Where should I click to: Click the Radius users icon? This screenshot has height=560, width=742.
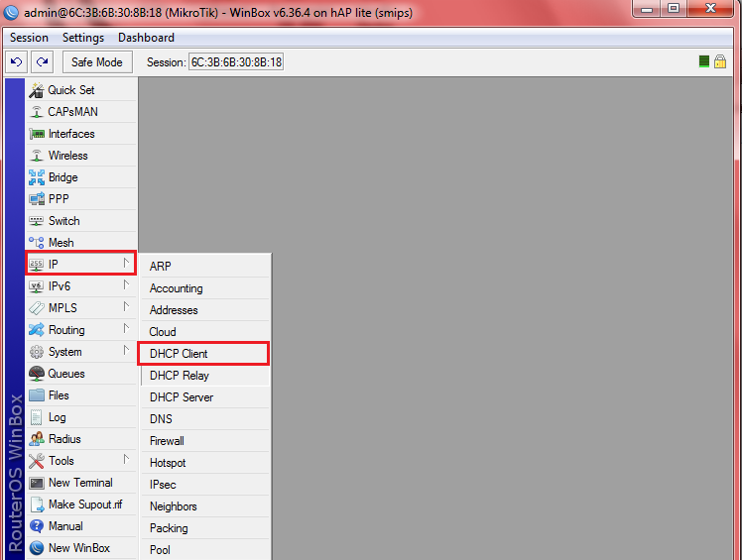click(37, 439)
